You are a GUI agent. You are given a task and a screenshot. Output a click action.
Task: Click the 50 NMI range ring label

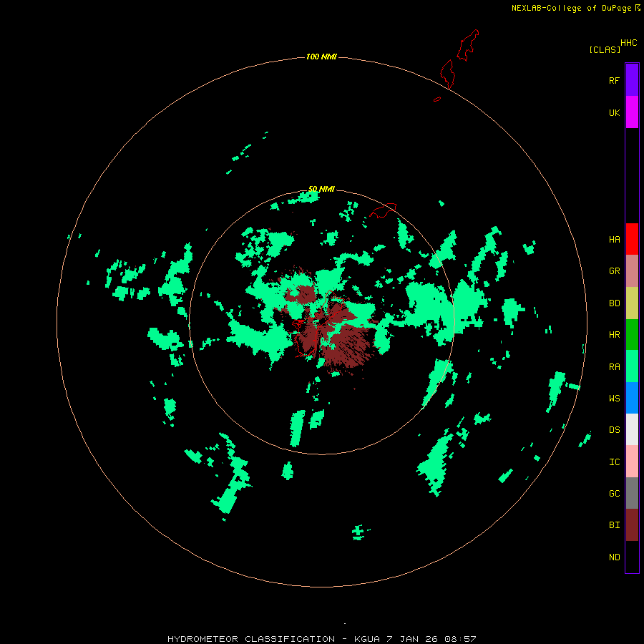coord(321,189)
